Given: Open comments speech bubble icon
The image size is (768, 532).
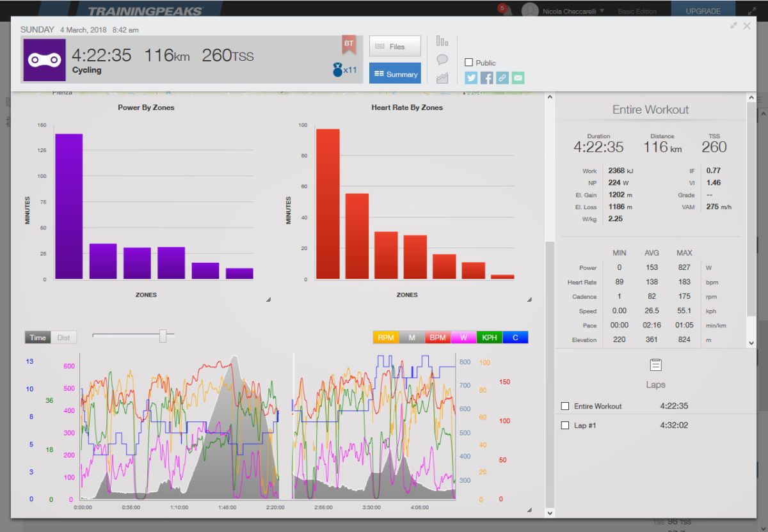Looking at the screenshot, I should click(442, 59).
